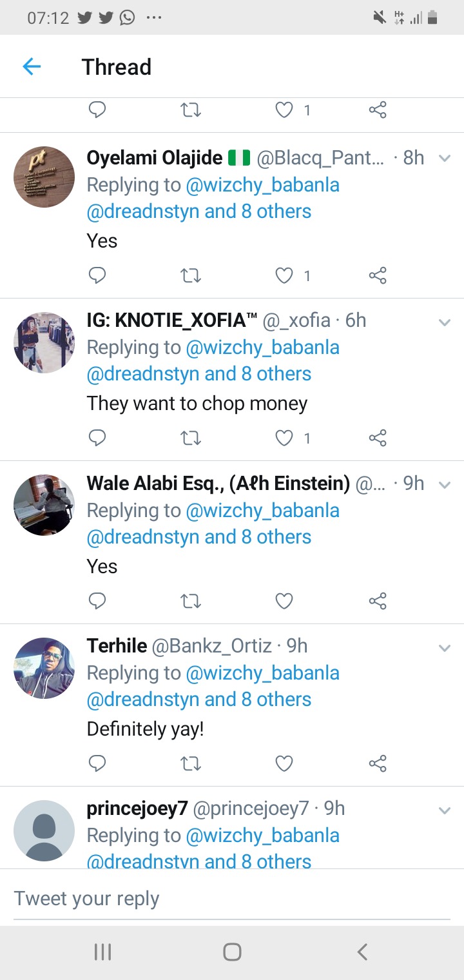
Task: Open princejoey7's tweet options chevron
Action: [444, 809]
